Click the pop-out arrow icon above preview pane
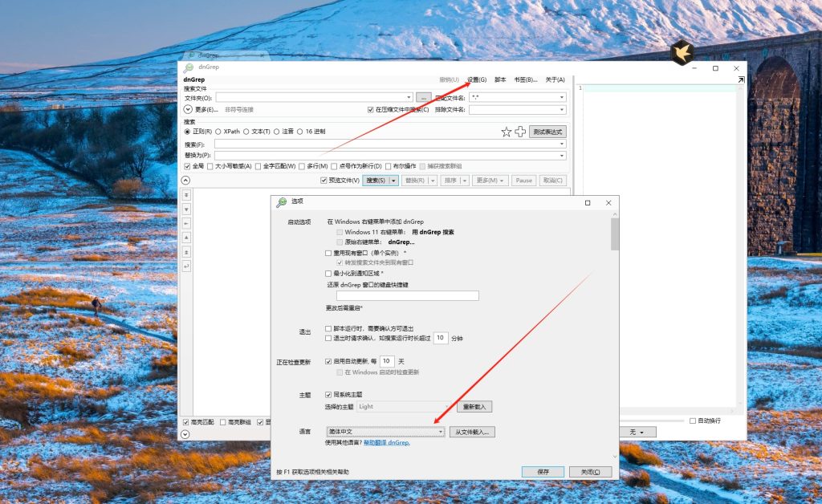The height and width of the screenshot is (504, 822). (740, 80)
